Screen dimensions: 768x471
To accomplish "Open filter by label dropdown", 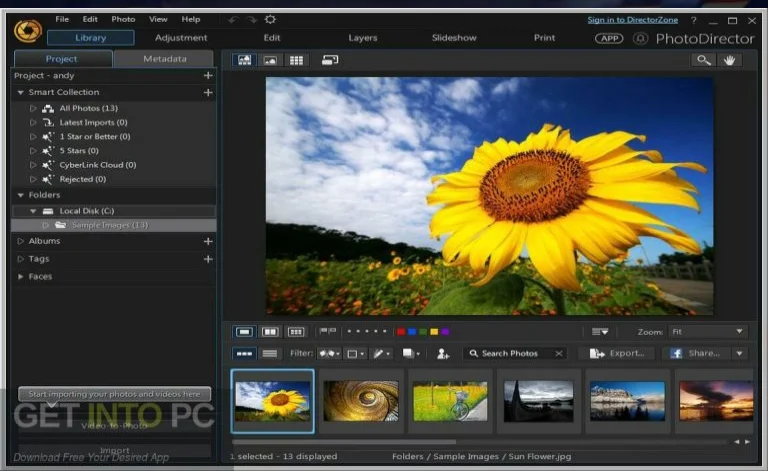I will (355, 353).
